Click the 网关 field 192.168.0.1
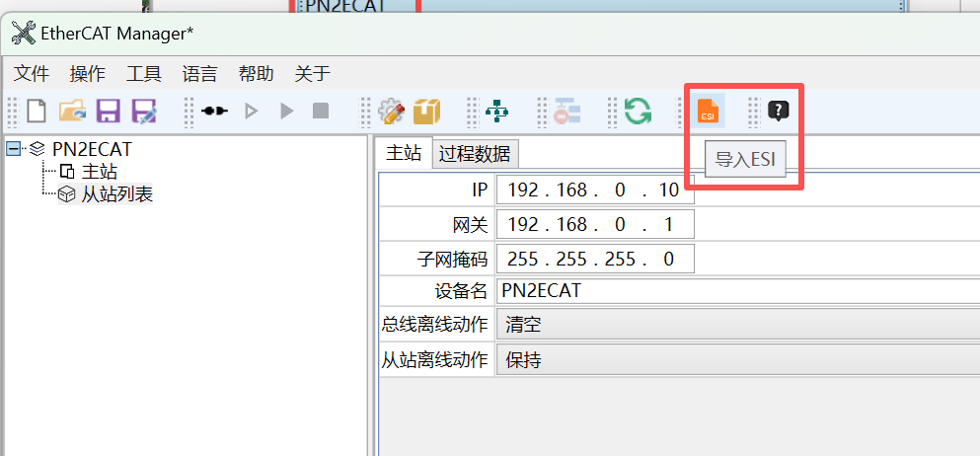The image size is (980, 456). click(x=595, y=224)
